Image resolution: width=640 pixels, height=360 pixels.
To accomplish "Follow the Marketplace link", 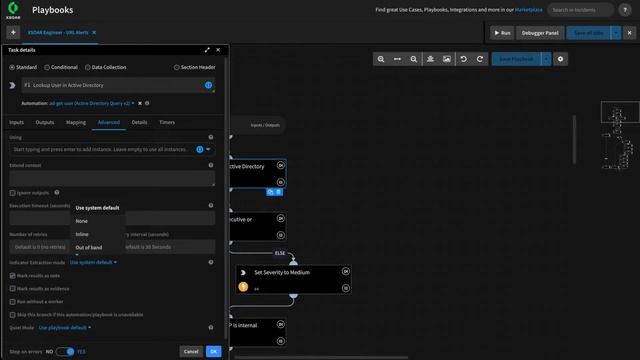I will tap(529, 10).
